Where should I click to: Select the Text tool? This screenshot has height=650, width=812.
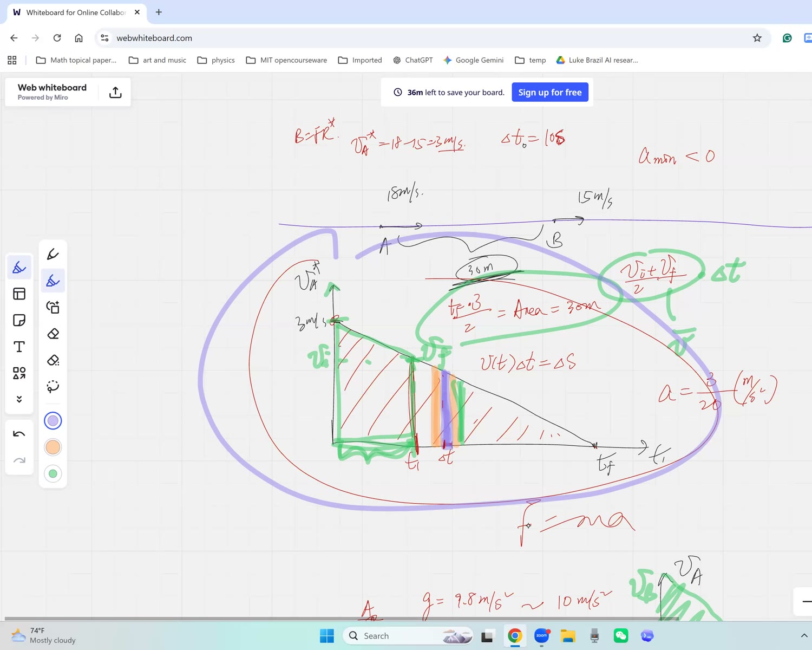point(19,347)
